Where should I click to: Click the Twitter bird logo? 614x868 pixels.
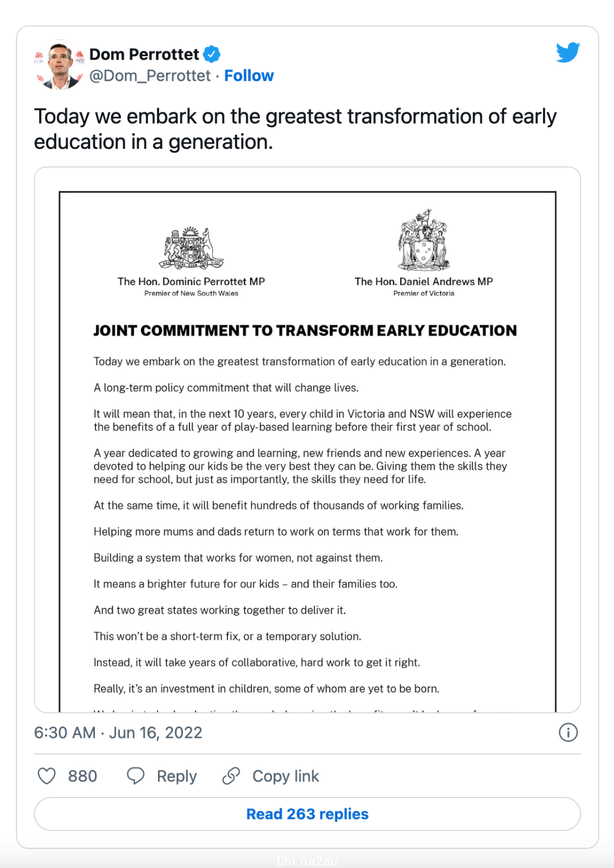tap(568, 52)
